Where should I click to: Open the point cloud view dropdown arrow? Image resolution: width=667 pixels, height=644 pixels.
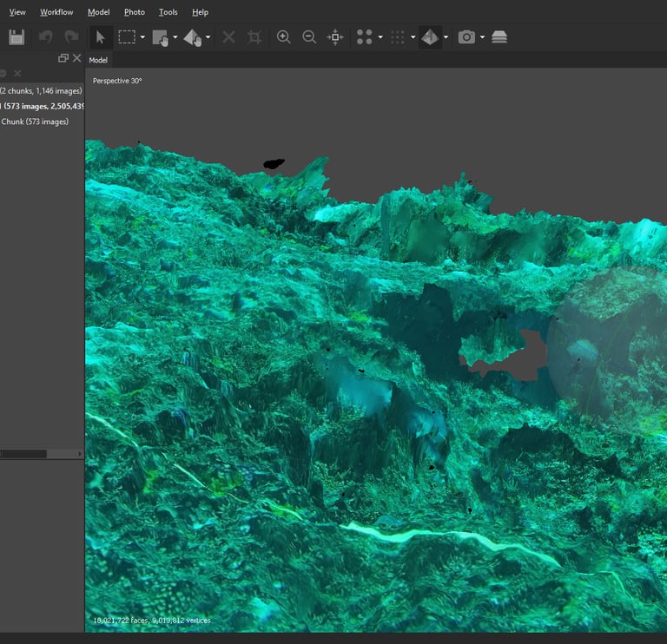pyautogui.click(x=380, y=37)
